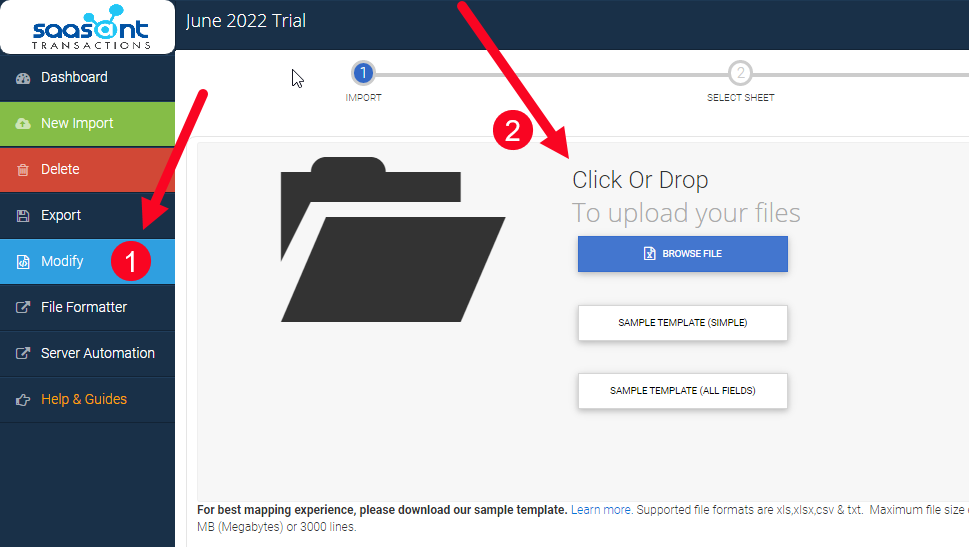The height and width of the screenshot is (547, 969).
Task: Open the Dashboard menu item
Action: click(x=74, y=77)
